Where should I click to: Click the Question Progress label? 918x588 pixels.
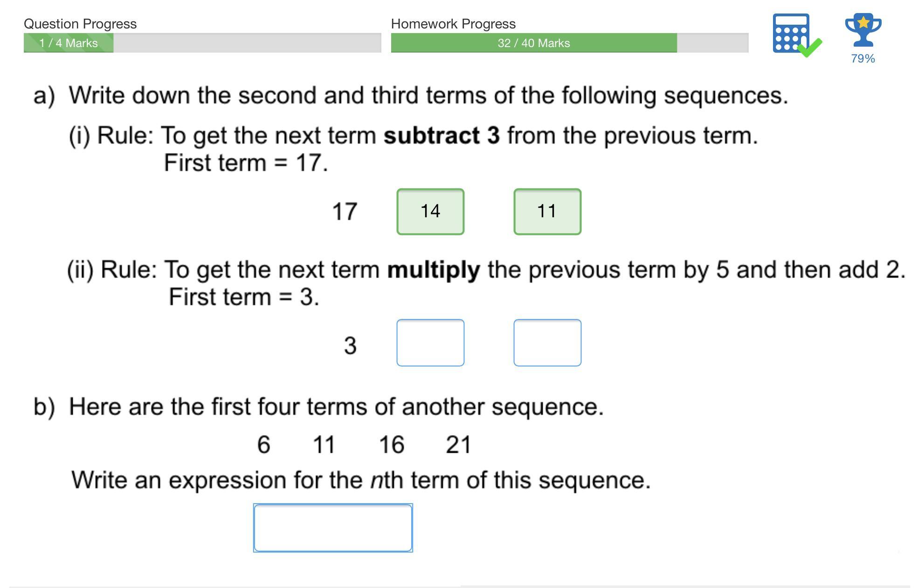point(80,24)
